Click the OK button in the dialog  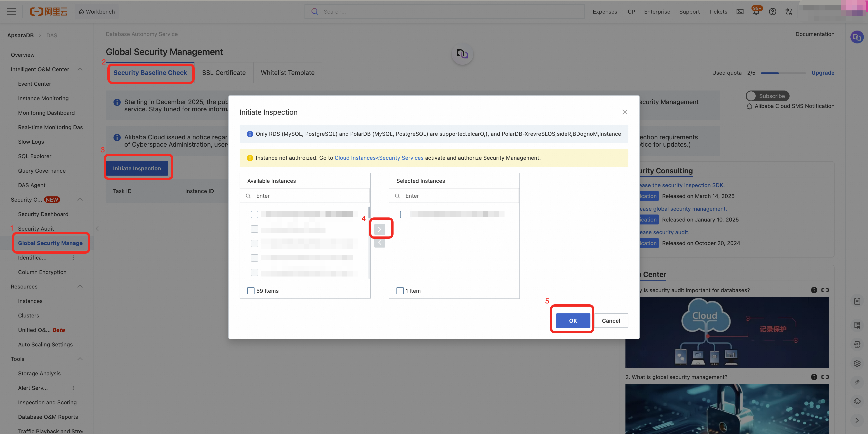coord(573,320)
